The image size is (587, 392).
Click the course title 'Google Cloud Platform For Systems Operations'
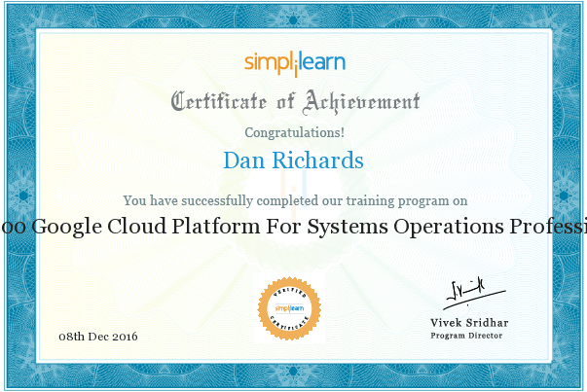click(268, 227)
